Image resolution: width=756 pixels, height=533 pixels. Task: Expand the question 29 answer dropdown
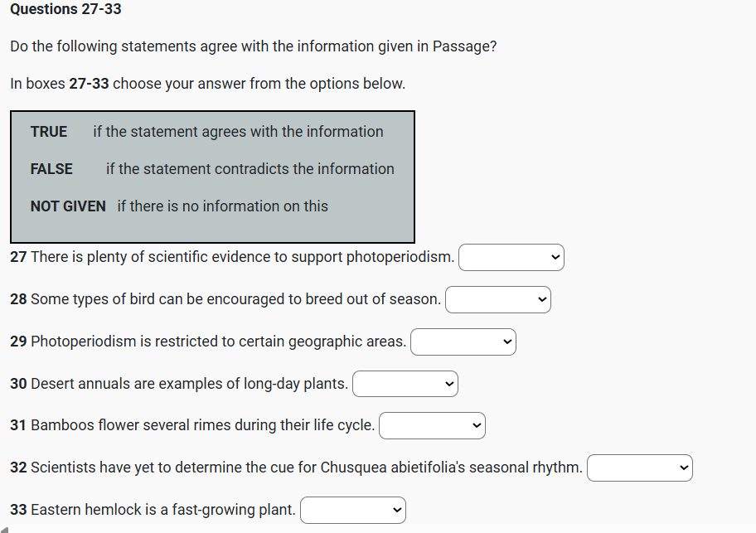click(x=463, y=342)
